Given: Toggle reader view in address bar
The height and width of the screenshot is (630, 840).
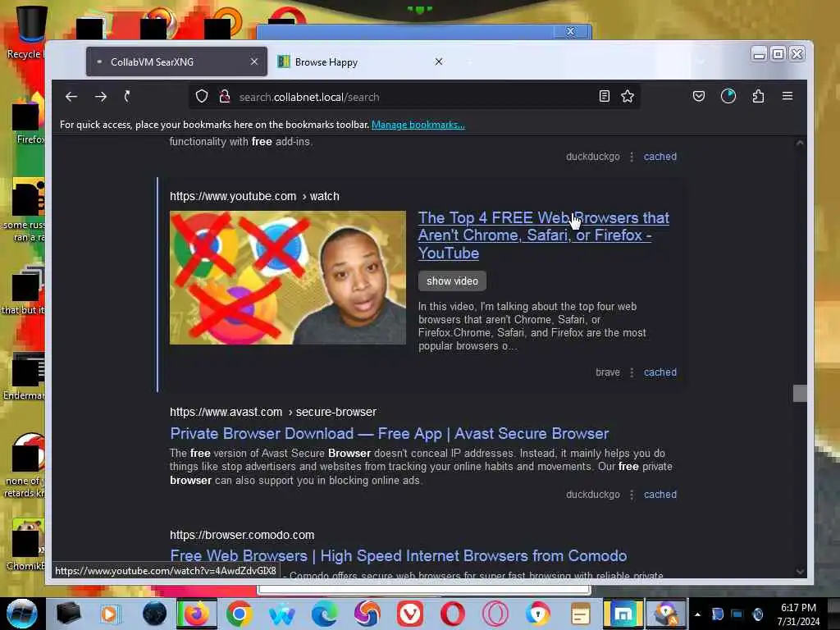Looking at the screenshot, I should 605,97.
